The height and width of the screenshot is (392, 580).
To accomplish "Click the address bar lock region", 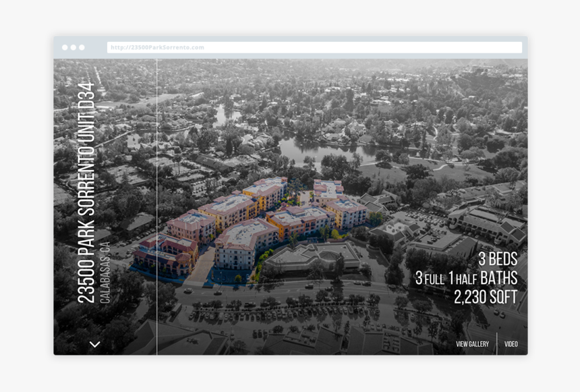I will (x=113, y=47).
